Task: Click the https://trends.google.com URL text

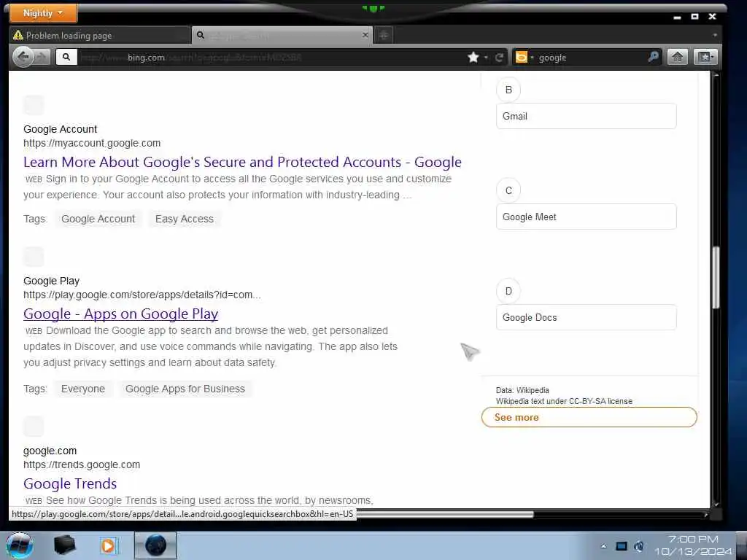Action: click(x=82, y=464)
